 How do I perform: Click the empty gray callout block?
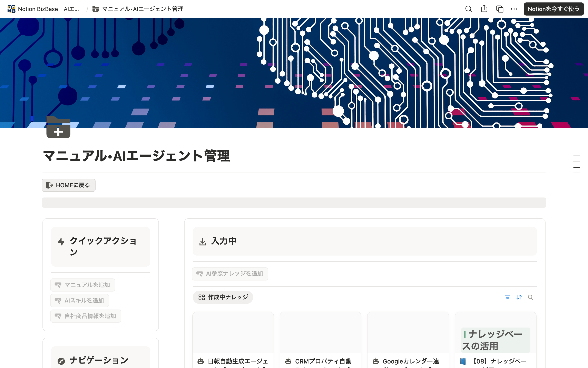[294, 202]
